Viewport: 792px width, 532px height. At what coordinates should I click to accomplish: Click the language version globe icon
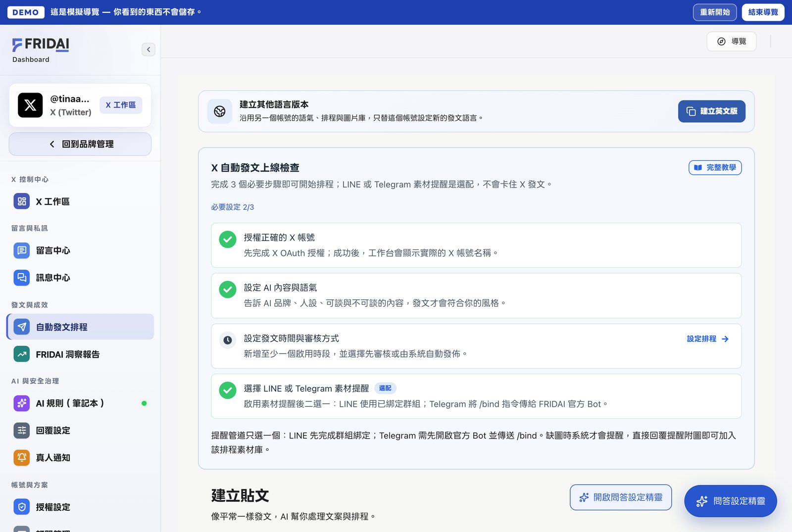click(220, 111)
